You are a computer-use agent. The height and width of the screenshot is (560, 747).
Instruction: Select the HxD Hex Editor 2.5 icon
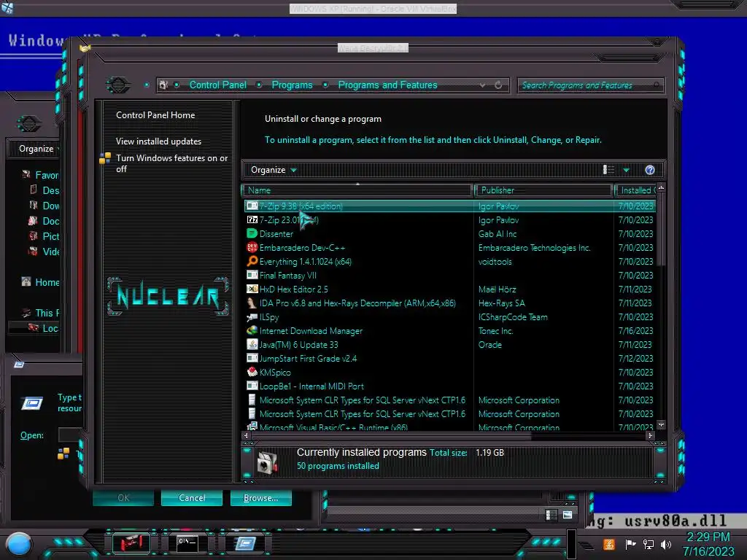pyautogui.click(x=252, y=289)
